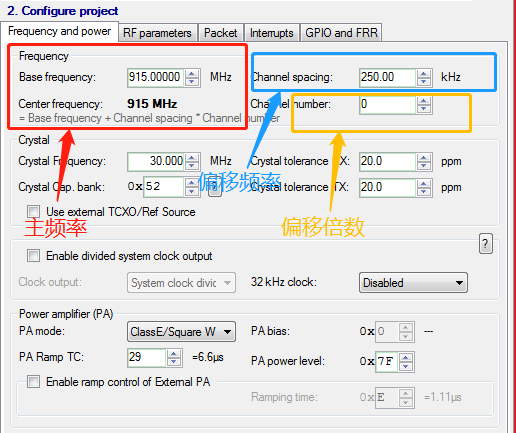Click the PA bias hex field
The height and width of the screenshot is (433, 516).
[x=387, y=332]
